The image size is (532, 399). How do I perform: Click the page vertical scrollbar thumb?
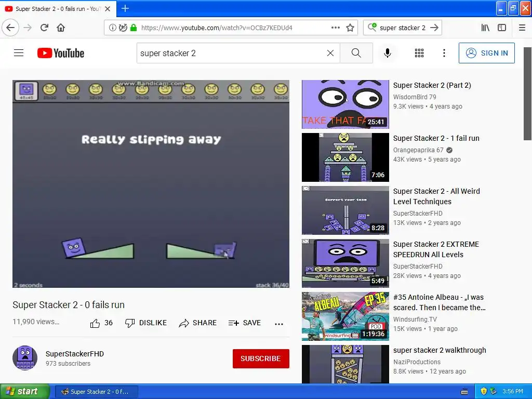[527, 94]
